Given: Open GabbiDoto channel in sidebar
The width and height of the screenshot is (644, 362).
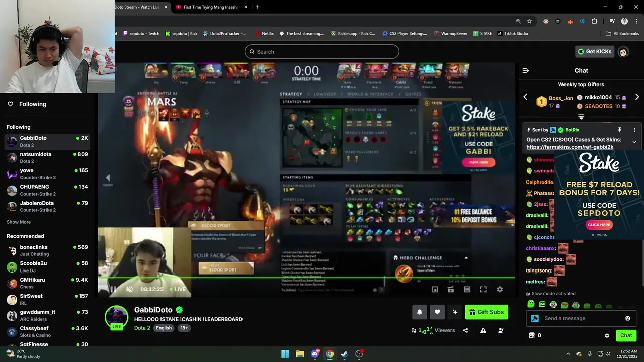Looking at the screenshot, I should pos(47,141).
